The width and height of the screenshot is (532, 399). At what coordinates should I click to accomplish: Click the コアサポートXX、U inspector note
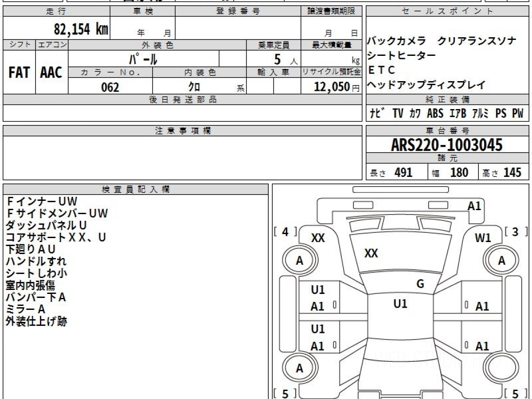tap(56, 237)
